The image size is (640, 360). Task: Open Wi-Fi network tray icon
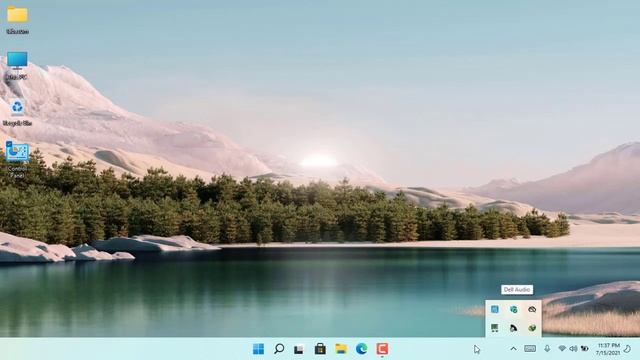click(562, 349)
